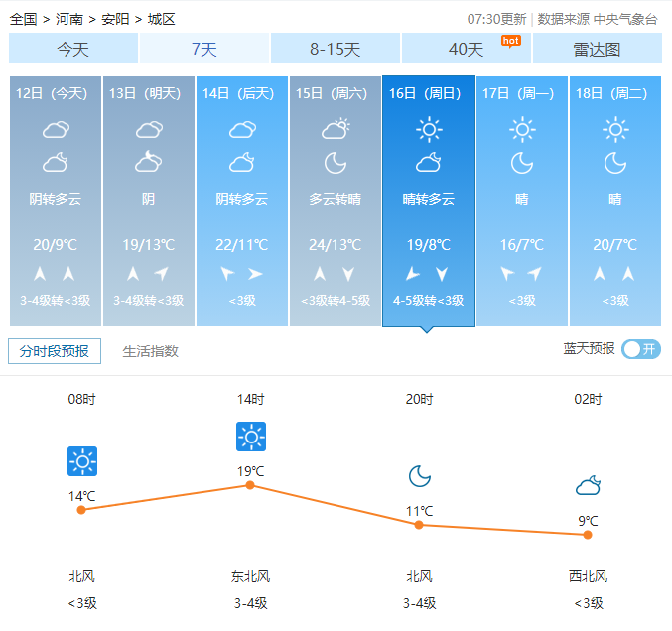Click first wind arrow for 17日
Image resolution: width=672 pixels, height=631 pixels.
tap(507, 273)
